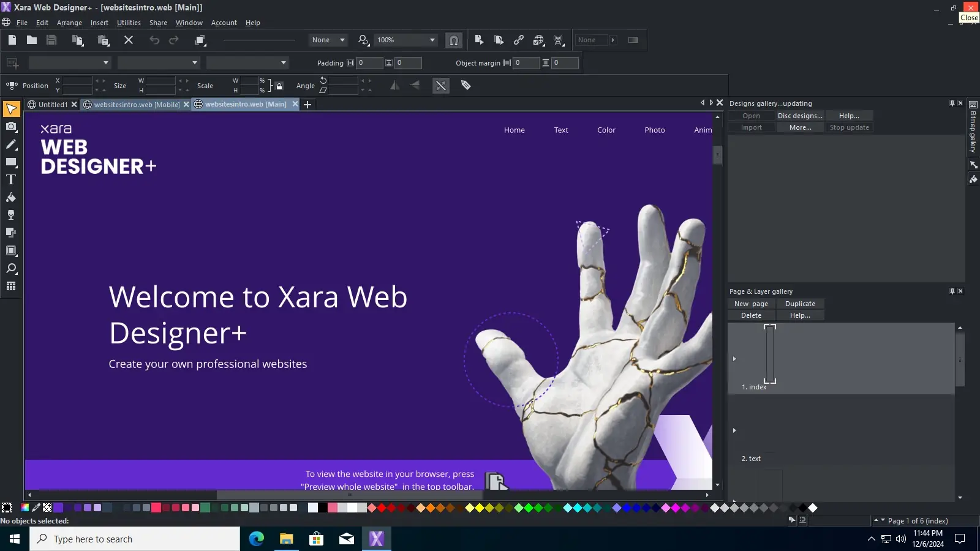Open the second empty dropdown in the second toolbar
The height and width of the screenshot is (551, 980).
coord(159,62)
